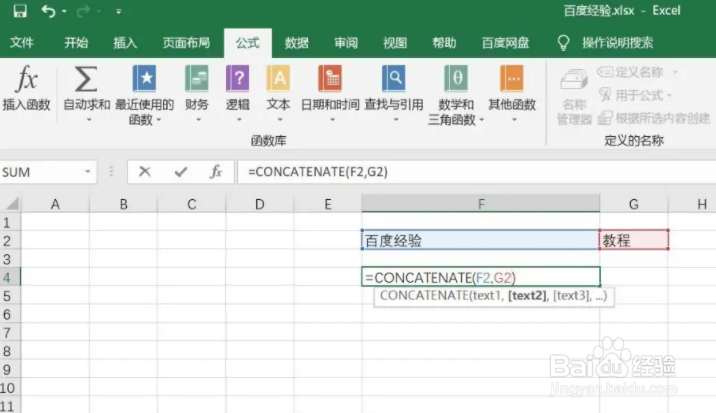Screen dimensions: 716x413
Task: Expand the 逻辑 dropdown arrow
Action: point(239,120)
